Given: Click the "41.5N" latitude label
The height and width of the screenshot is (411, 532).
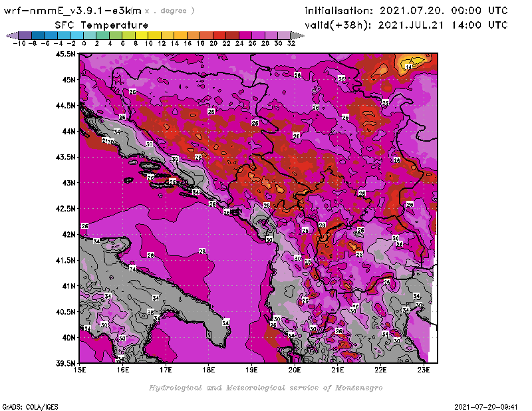Looking at the screenshot, I should (x=66, y=260).
